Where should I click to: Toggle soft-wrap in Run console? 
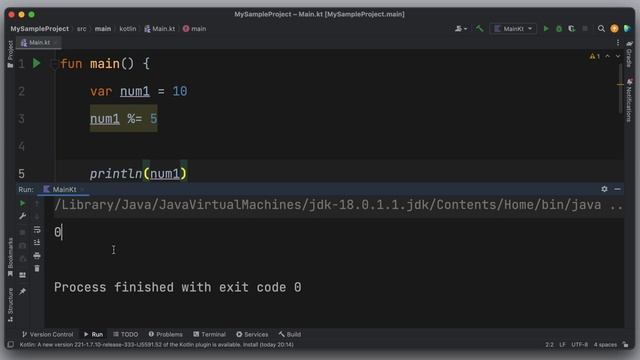pyautogui.click(x=37, y=229)
